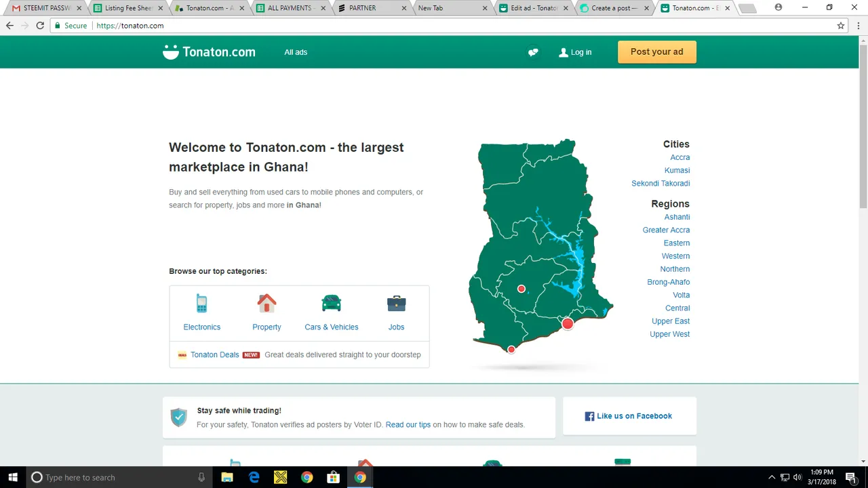This screenshot has width=868, height=488.
Task: Reload the page with refresh icon
Action: tap(40, 26)
